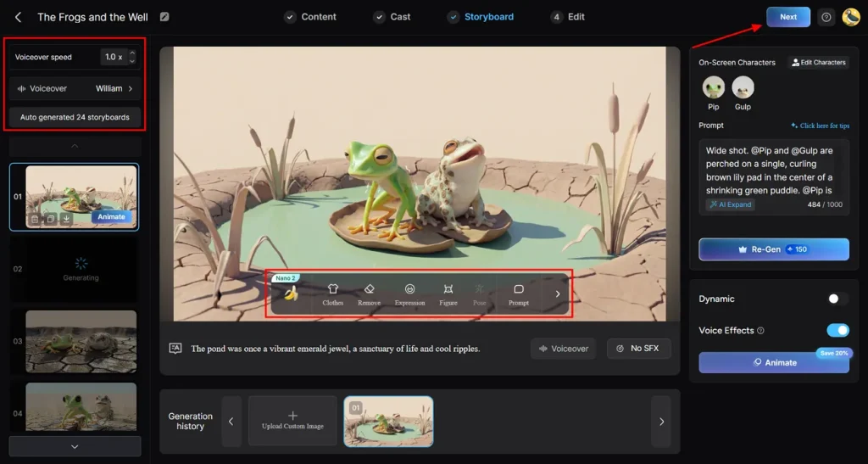The height and width of the screenshot is (464, 868).
Task: Click the Nano 2 banana icon
Action: [291, 293]
